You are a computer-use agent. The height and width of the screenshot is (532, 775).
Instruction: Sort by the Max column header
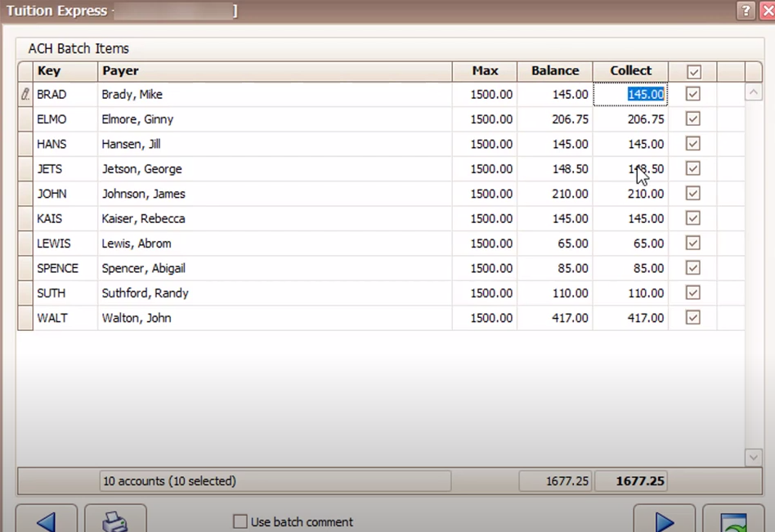[x=485, y=71]
